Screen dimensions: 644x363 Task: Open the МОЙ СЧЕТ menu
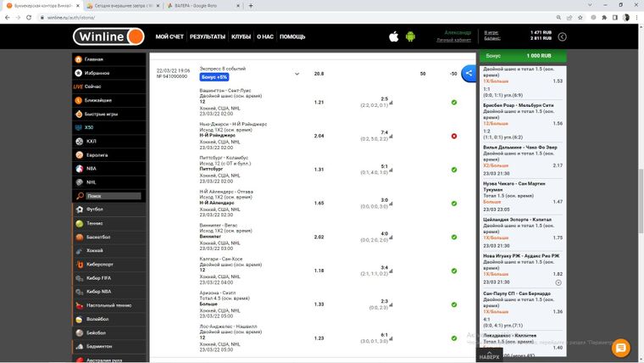click(169, 36)
